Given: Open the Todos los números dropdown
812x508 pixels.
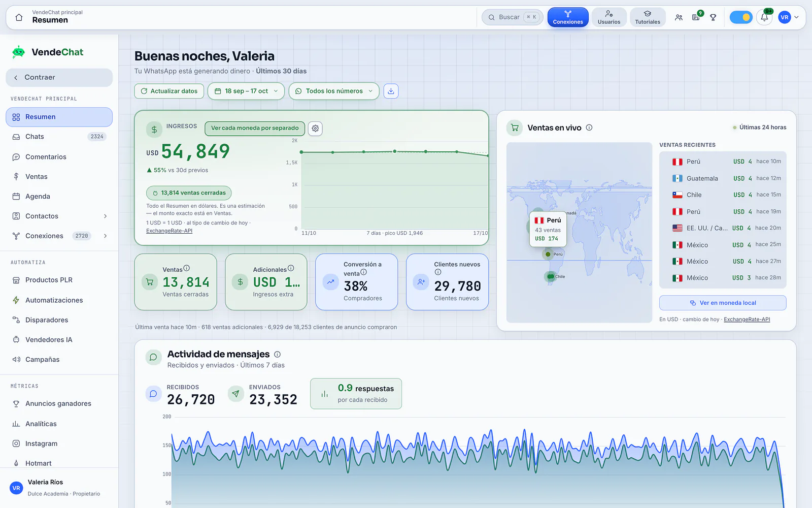Looking at the screenshot, I should [334, 91].
